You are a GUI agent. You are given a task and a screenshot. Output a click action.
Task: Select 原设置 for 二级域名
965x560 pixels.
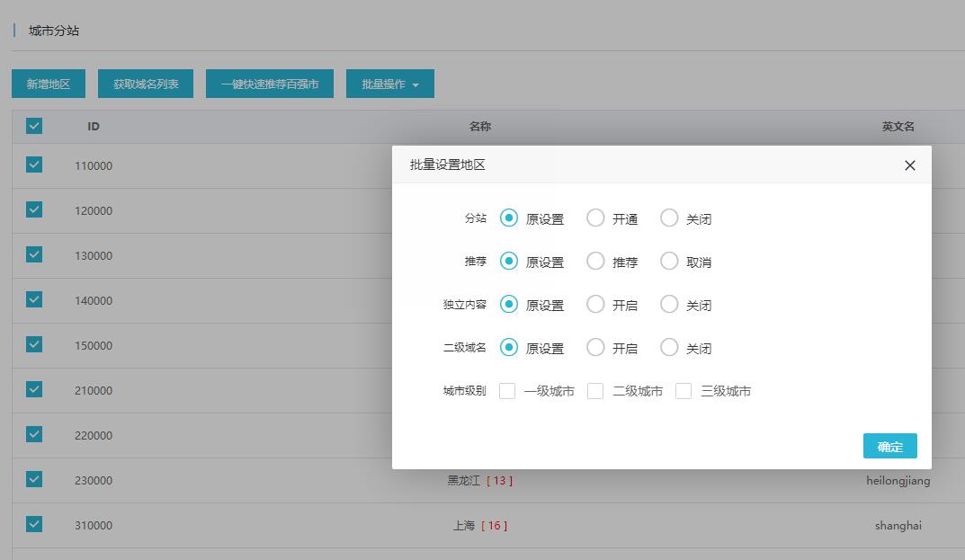click(x=509, y=348)
